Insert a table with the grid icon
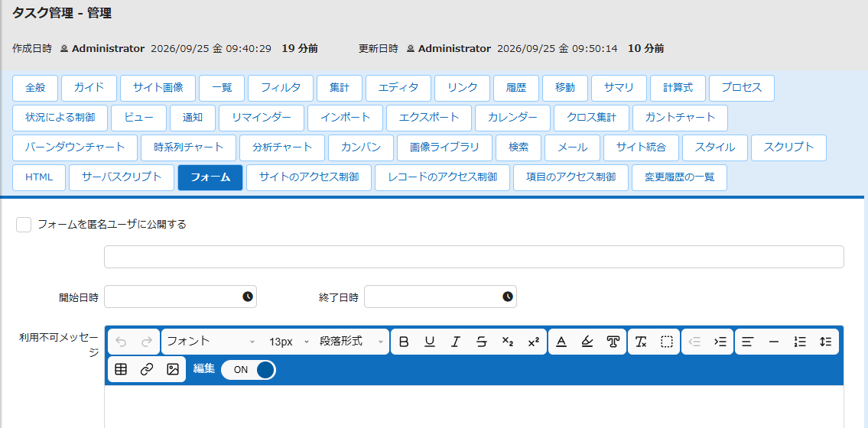868x428 pixels. point(121,370)
